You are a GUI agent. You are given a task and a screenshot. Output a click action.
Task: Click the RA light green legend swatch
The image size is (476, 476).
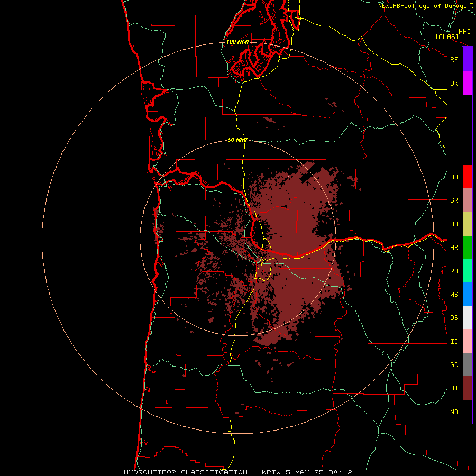coord(467,271)
